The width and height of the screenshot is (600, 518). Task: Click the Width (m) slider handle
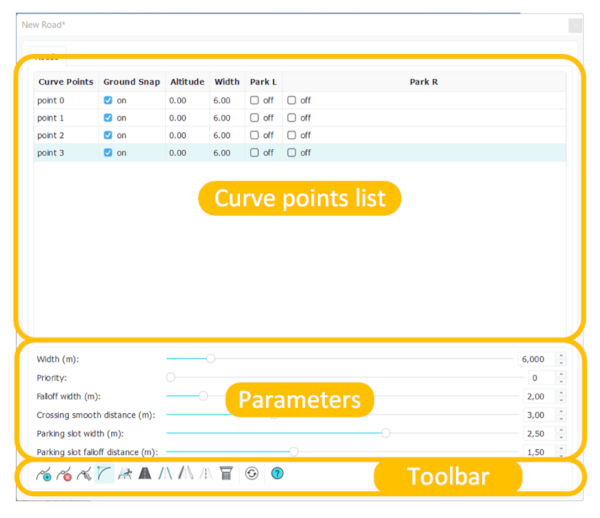(210, 358)
